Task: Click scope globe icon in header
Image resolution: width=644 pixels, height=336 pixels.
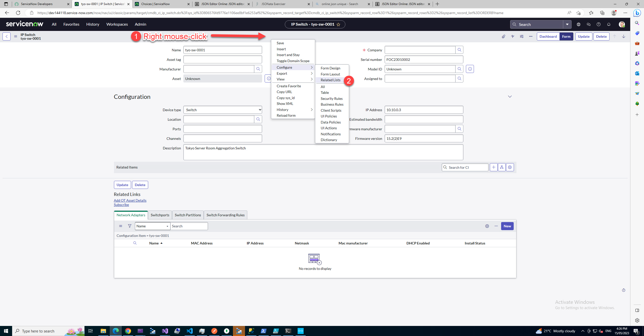Action: [x=579, y=24]
